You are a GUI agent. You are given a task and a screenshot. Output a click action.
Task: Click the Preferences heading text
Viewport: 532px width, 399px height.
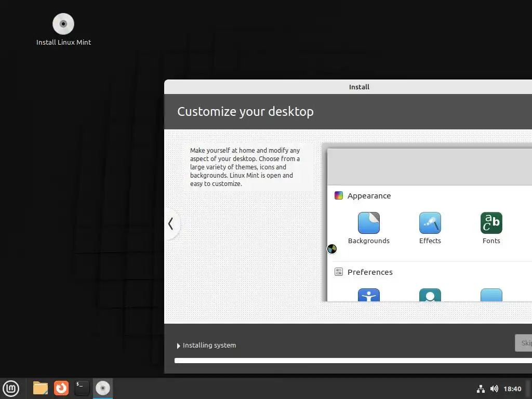370,272
